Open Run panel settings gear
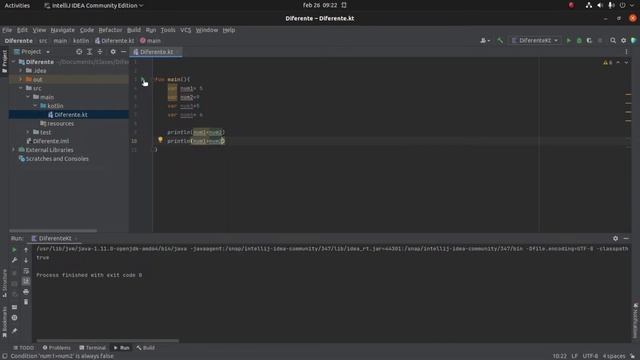Screen dimensions: 640x360 (616, 238)
